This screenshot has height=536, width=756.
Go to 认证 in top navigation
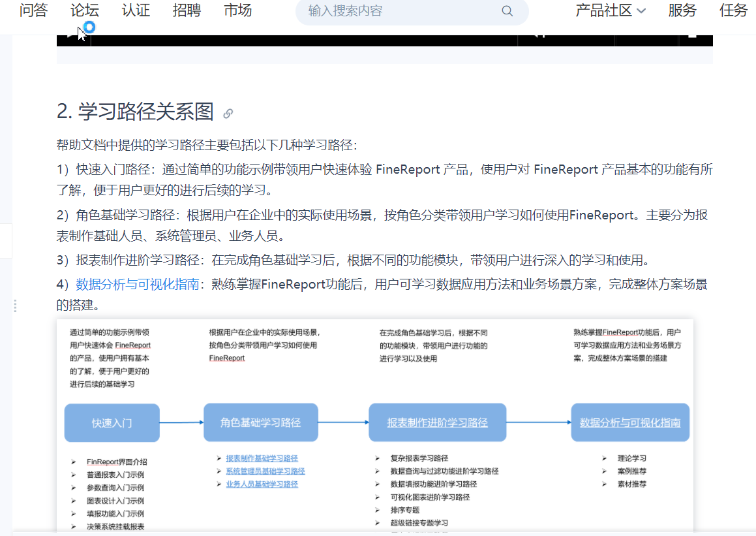coord(136,10)
